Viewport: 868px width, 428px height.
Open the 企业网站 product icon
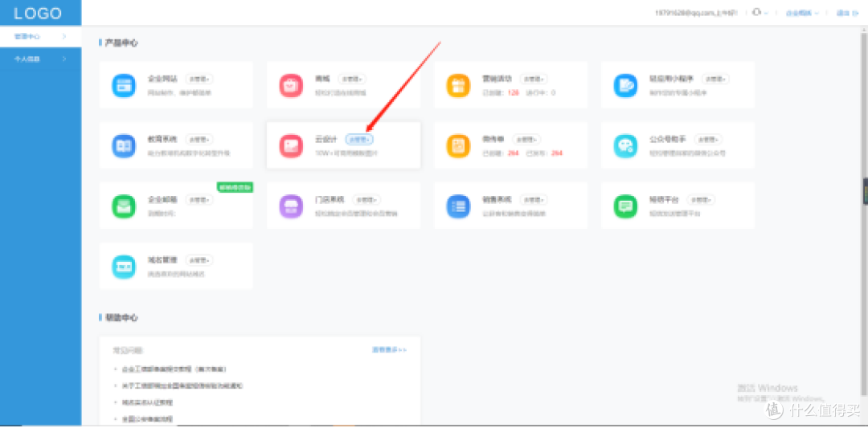124,85
